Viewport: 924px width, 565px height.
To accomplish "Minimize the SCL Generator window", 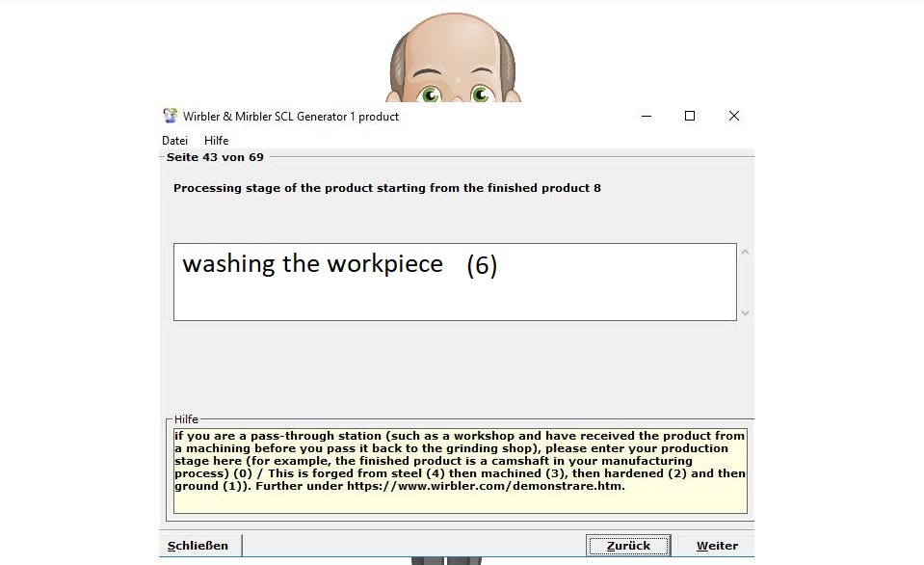I will point(645,116).
